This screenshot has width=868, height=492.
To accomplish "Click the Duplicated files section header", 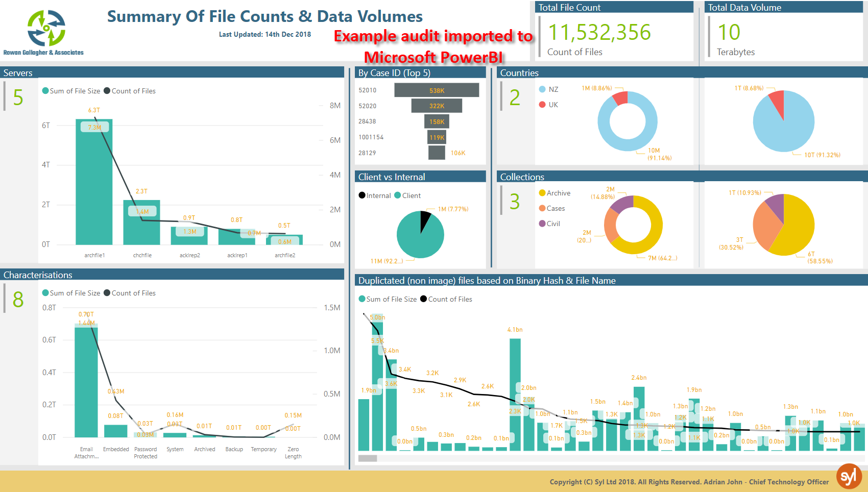I will pyautogui.click(x=611, y=280).
